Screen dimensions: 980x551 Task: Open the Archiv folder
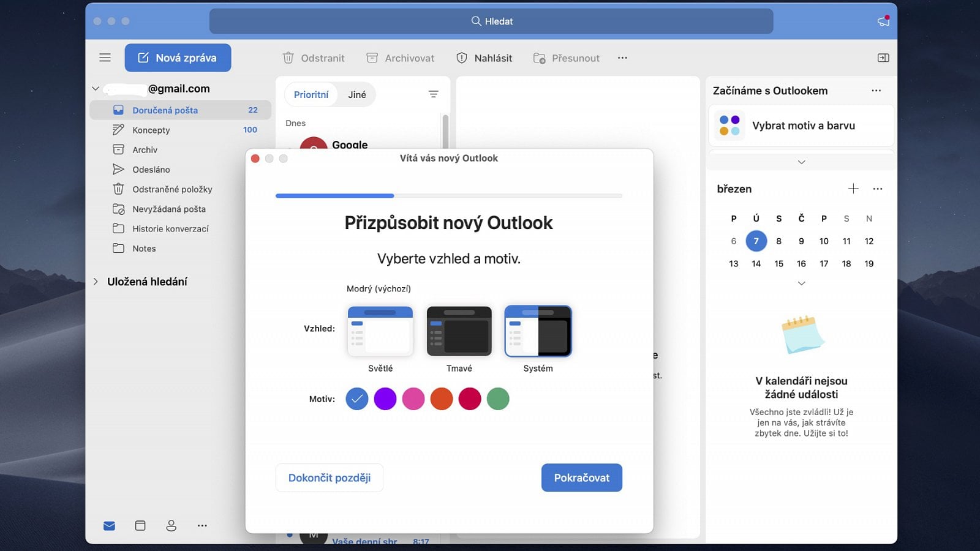tap(181, 149)
